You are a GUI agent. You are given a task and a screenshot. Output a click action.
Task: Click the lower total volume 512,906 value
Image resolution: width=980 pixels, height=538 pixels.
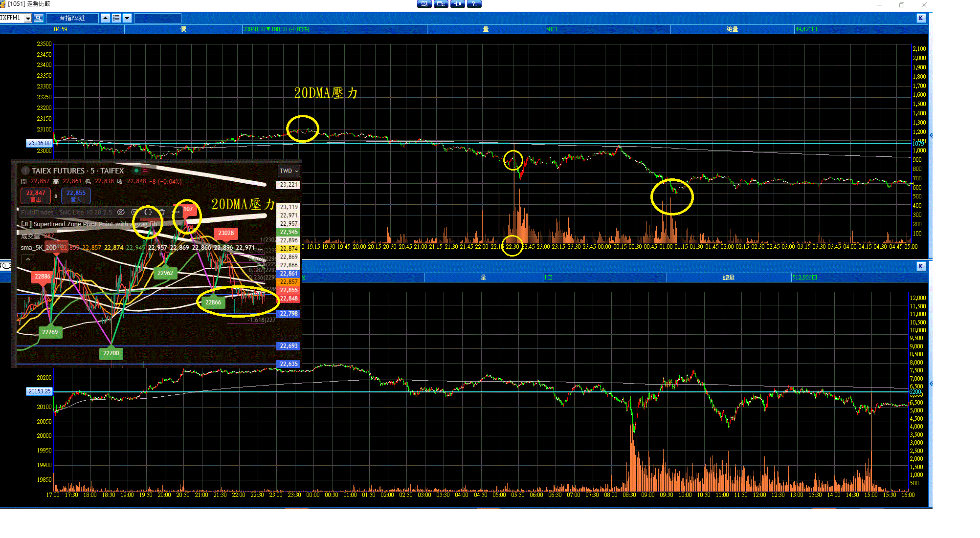(x=804, y=278)
